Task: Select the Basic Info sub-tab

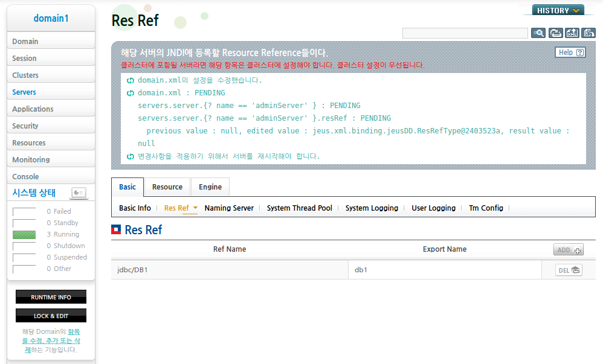Action: [x=135, y=208]
